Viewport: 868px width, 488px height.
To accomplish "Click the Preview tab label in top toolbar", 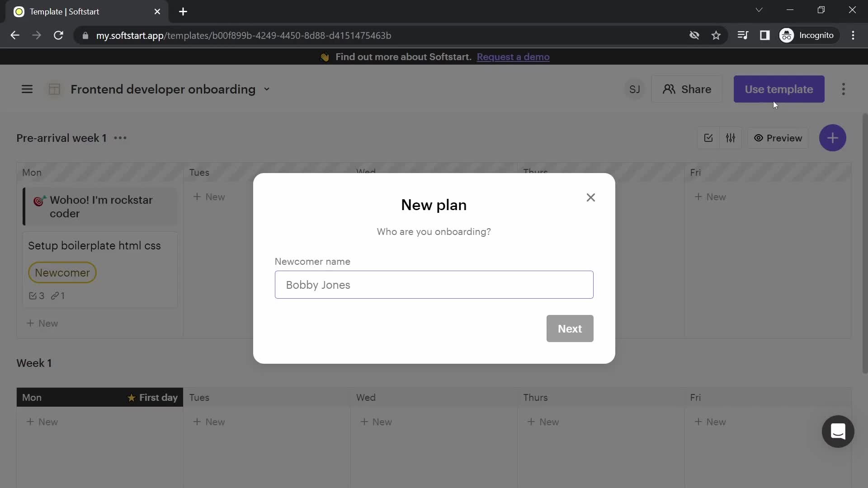I will pyautogui.click(x=784, y=138).
